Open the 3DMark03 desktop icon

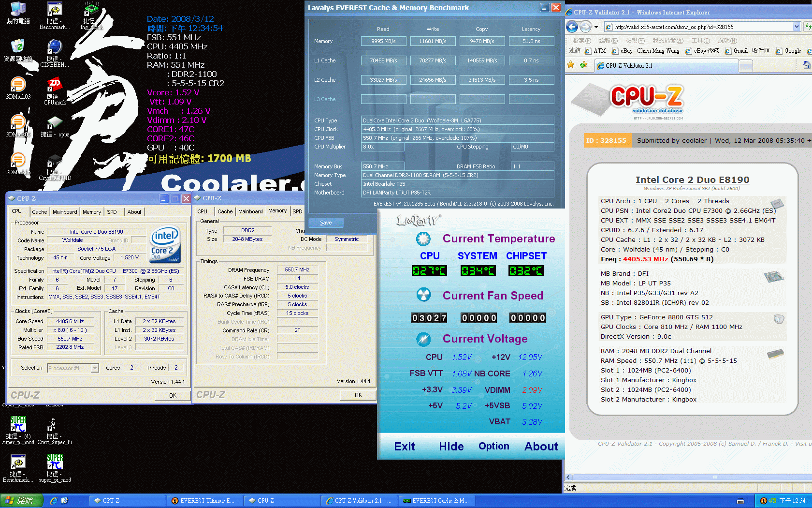click(x=18, y=88)
